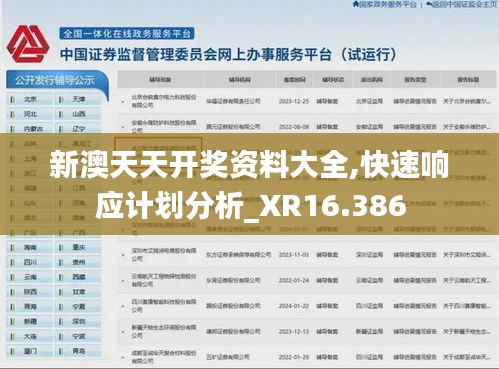Click the 备案时间 column header
The width and height of the screenshot is (499, 369).
pos(294,80)
